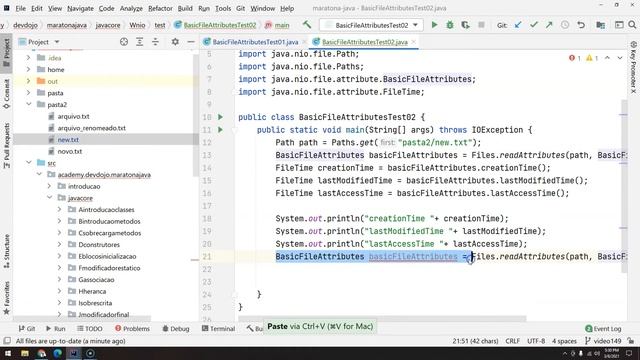Click the 4 spaces indent setting
The image size is (640, 360).
tap(564, 341)
